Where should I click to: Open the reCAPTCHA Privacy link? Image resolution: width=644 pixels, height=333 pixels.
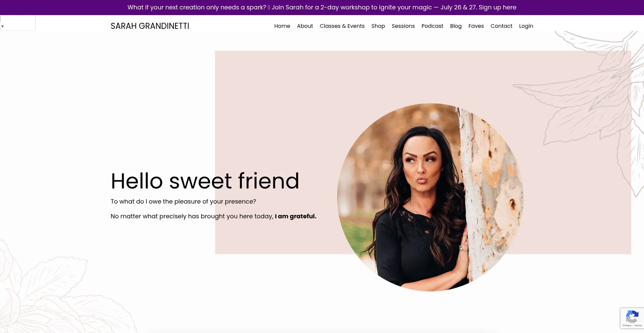(627, 326)
